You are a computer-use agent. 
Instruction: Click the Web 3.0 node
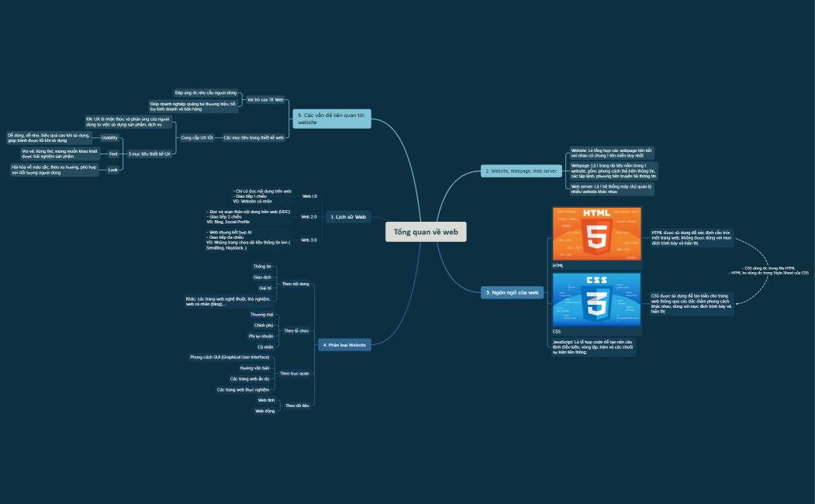[x=309, y=240]
